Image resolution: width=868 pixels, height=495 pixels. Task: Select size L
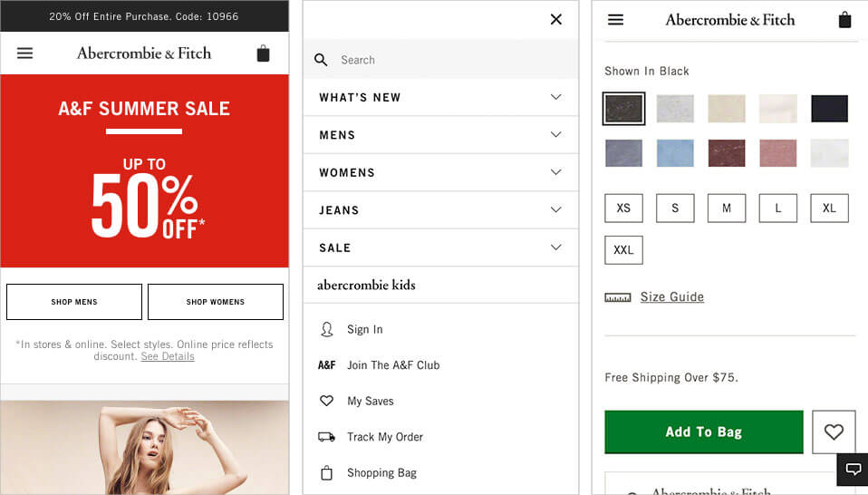[x=778, y=209]
